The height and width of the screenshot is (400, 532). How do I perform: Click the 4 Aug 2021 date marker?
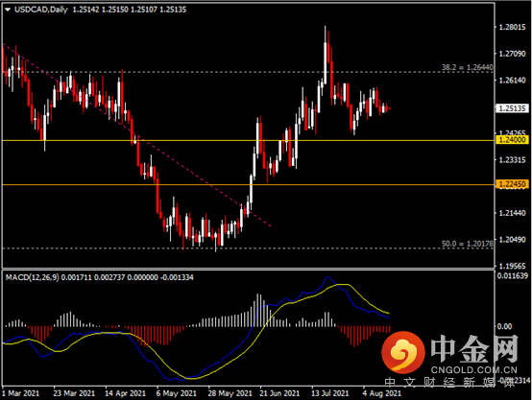[381, 393]
